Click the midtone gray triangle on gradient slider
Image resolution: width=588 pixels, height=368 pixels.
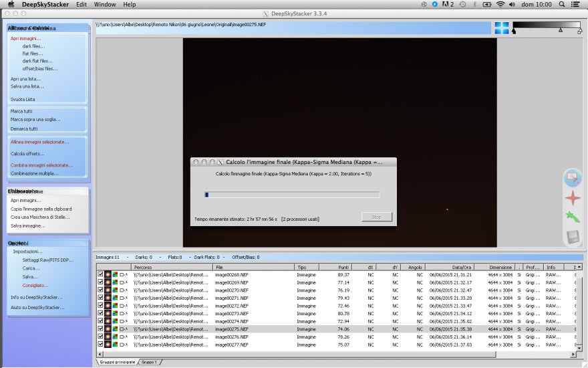[x=560, y=31]
